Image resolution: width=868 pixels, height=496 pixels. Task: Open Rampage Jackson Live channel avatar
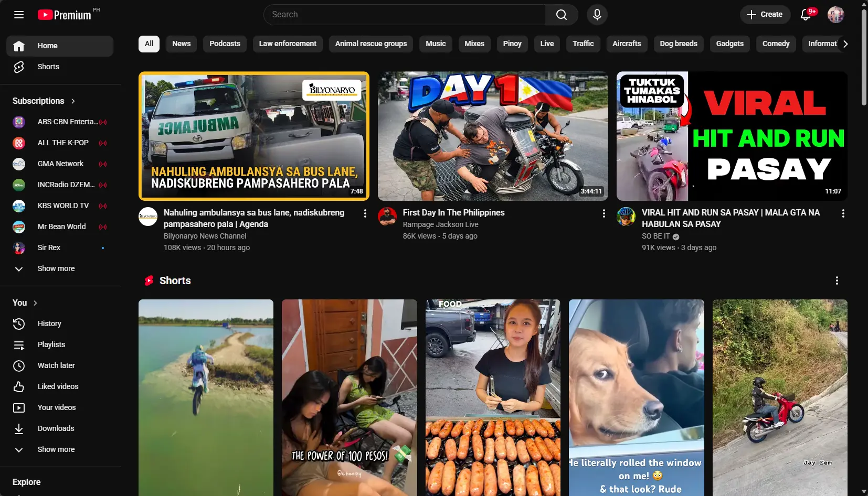pyautogui.click(x=387, y=217)
